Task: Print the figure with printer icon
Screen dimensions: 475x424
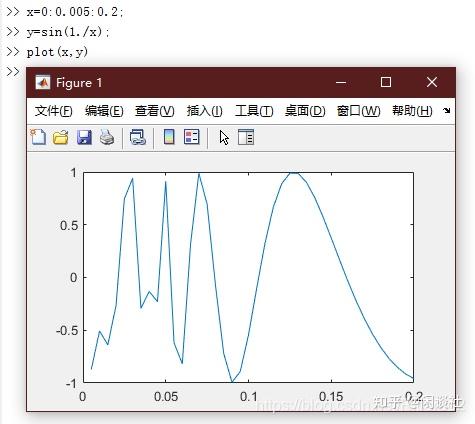Action: click(x=107, y=137)
